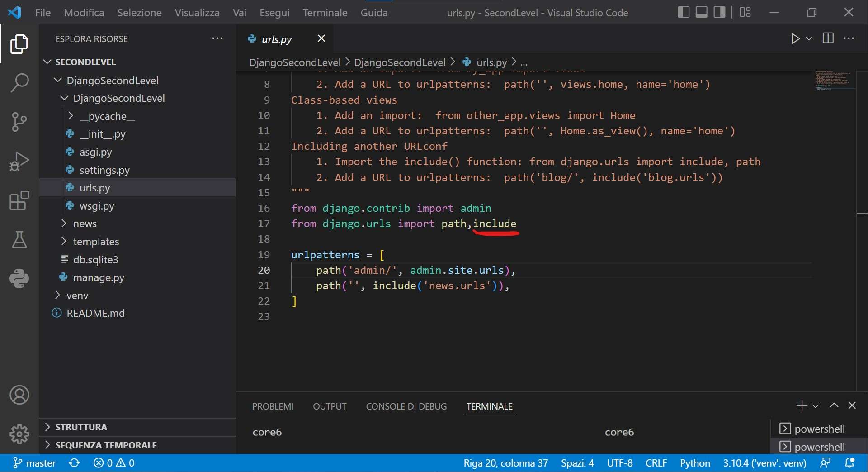868x472 pixels.
Task: Change end of line CRLF
Action: [656, 463]
